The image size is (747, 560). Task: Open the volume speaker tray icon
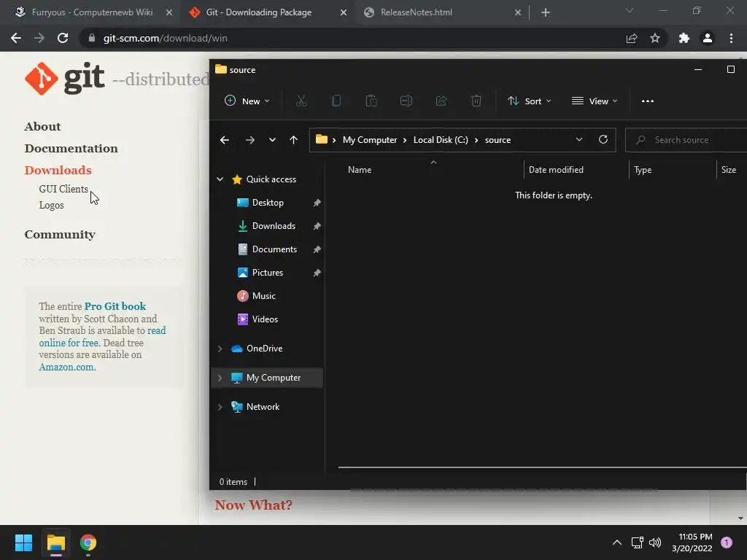click(x=655, y=542)
